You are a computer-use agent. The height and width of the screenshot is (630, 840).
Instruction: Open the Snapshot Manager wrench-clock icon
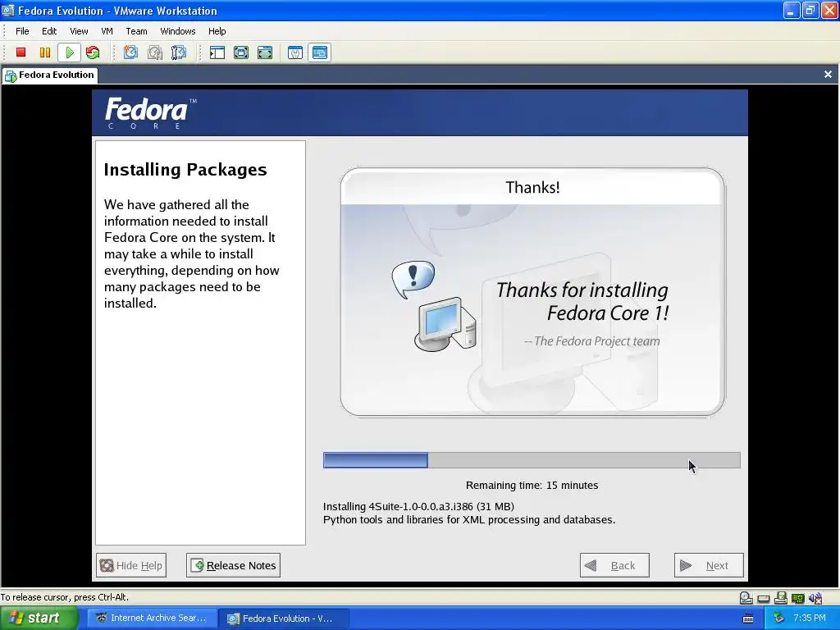tap(178, 52)
